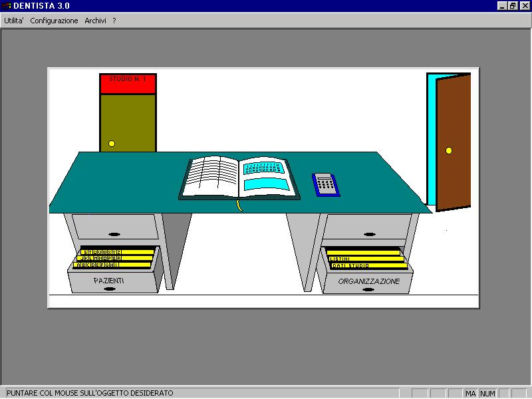Select the JKLMNOPQR patient folder
Viewport: 532px width, 399px height.
114,258
